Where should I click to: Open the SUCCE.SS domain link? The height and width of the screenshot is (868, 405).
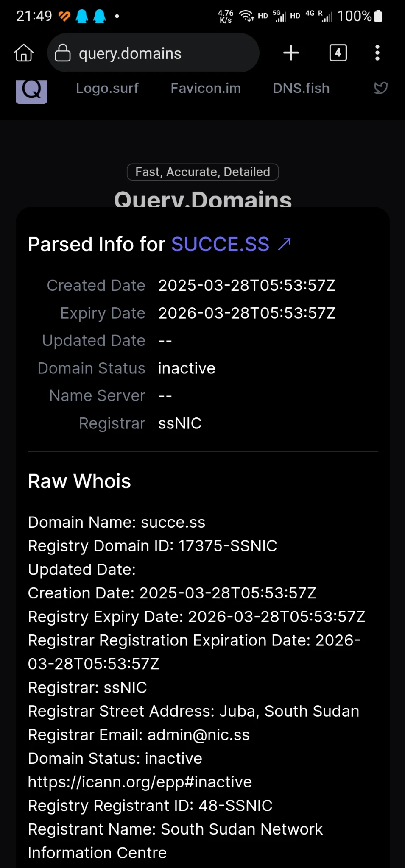click(220, 245)
